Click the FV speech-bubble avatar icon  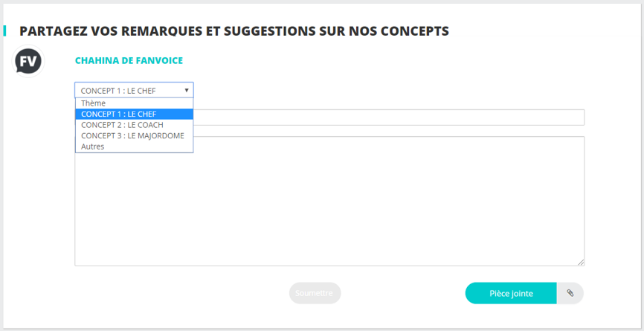coord(28,61)
